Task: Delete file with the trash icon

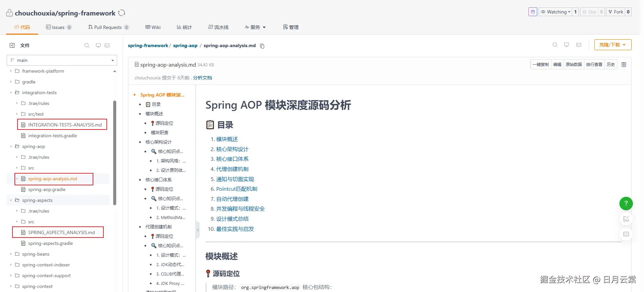Action: 624,65
